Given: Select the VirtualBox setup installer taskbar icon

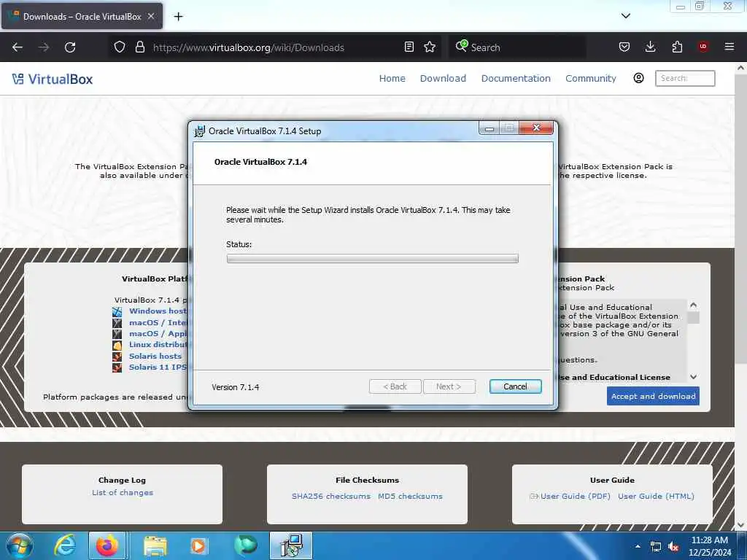Looking at the screenshot, I should pyautogui.click(x=291, y=545).
